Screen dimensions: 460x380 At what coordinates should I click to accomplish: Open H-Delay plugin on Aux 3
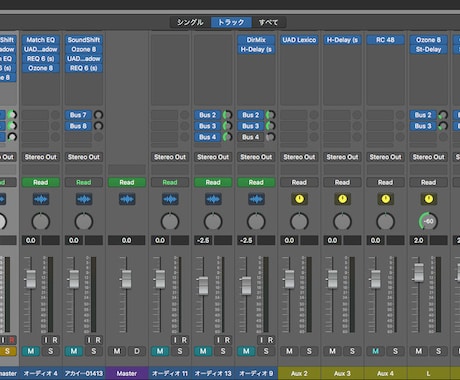tap(342, 40)
